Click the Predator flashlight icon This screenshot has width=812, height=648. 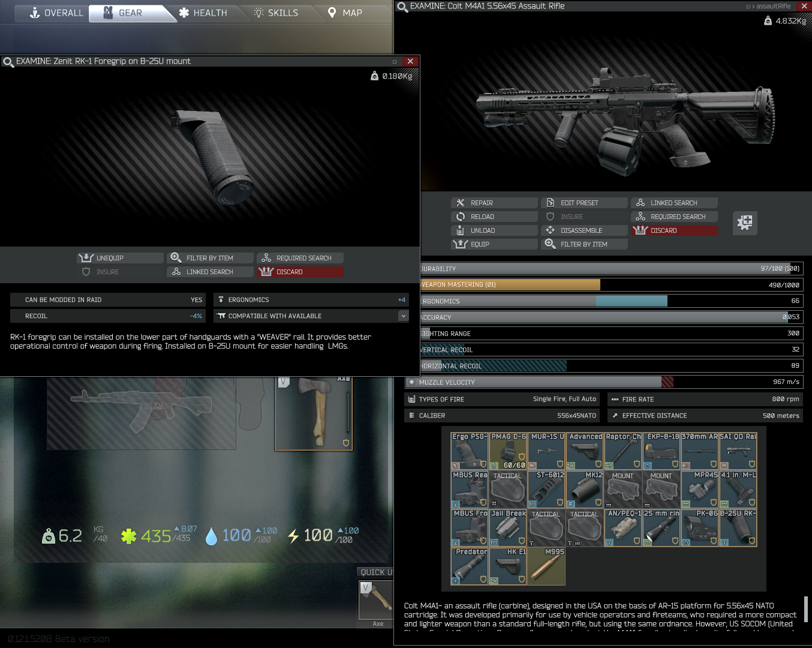[470, 566]
